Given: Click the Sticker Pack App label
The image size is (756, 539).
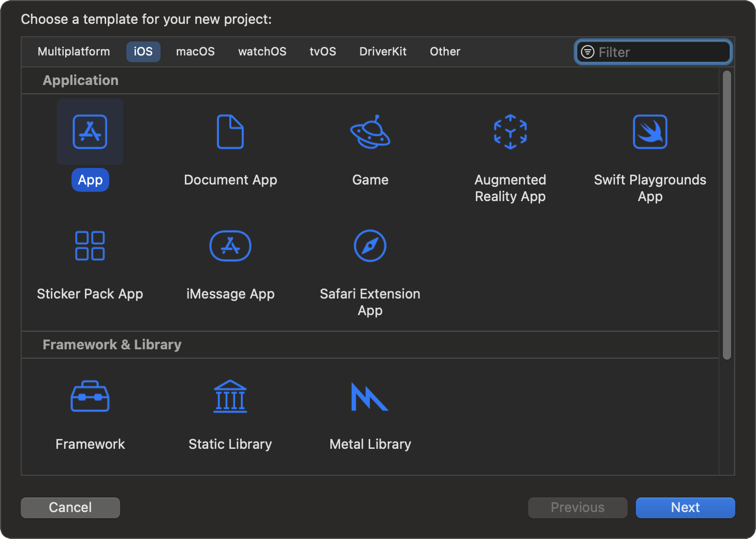Looking at the screenshot, I should (90, 294).
